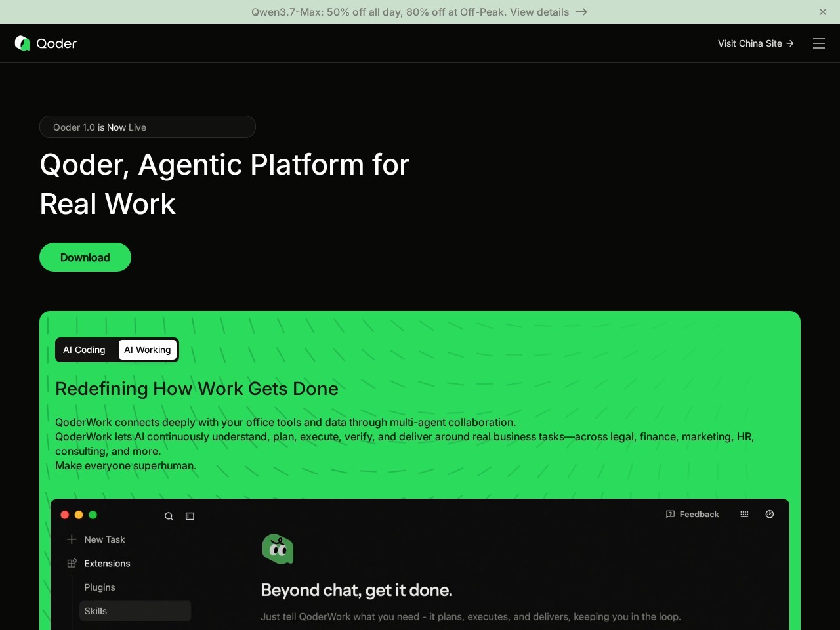Select Skills in the sidebar
This screenshot has width=840, height=630.
coord(135,611)
